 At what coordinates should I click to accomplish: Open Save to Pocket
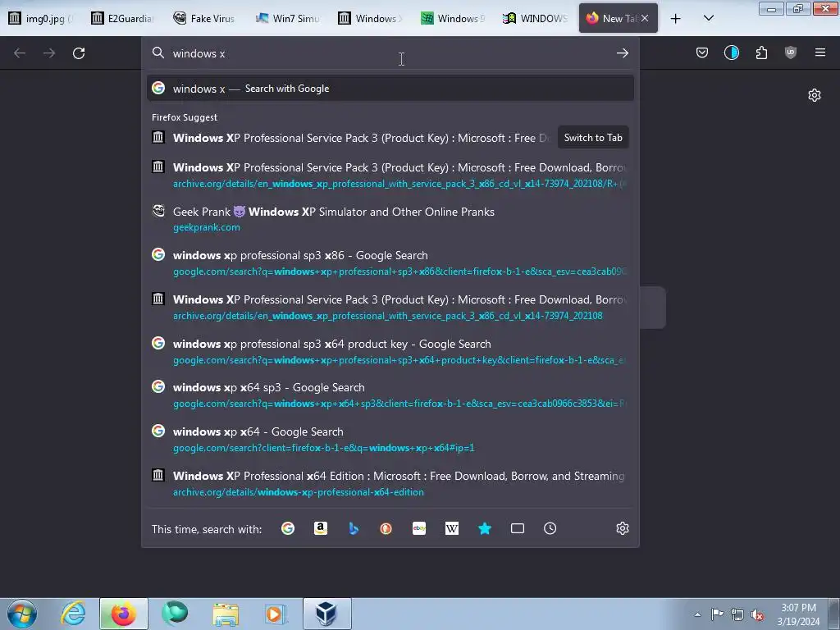click(702, 52)
